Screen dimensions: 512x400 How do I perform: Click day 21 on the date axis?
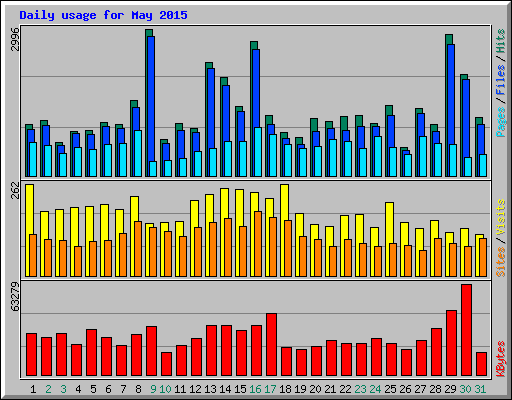[330, 389]
